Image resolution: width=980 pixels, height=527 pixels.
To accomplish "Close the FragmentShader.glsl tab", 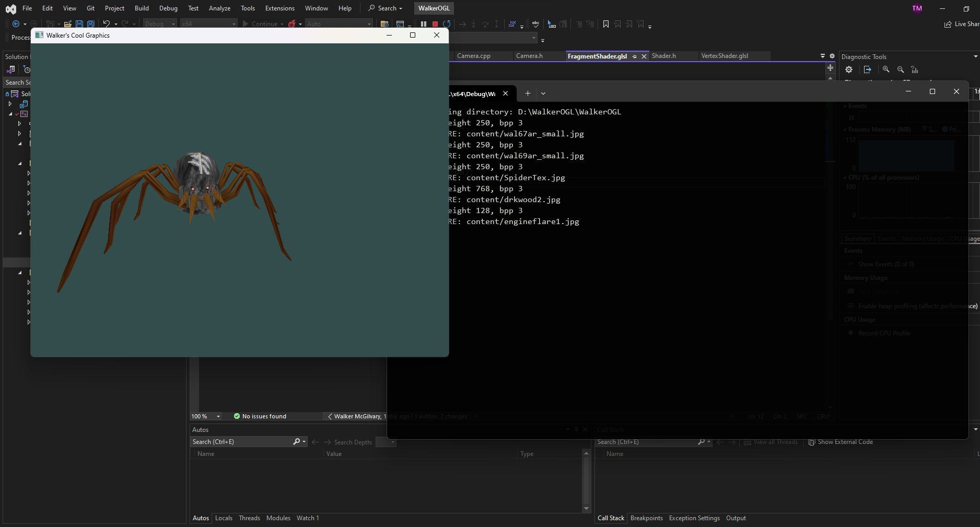I will [644, 56].
